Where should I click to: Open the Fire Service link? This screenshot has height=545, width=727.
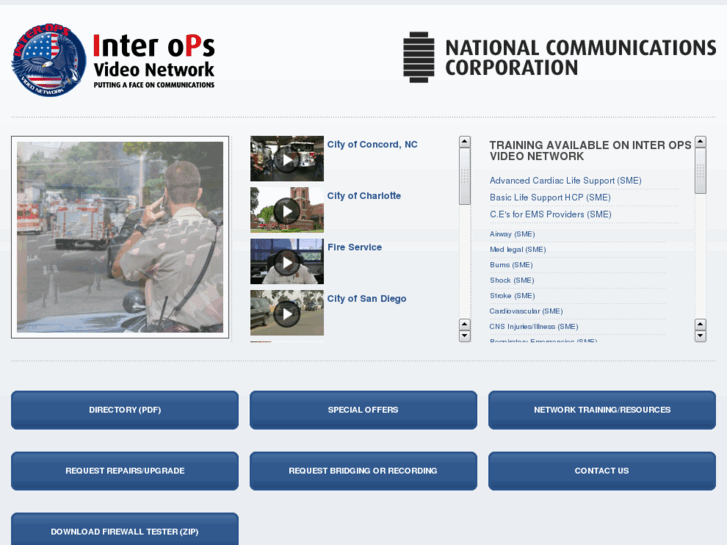(x=355, y=248)
